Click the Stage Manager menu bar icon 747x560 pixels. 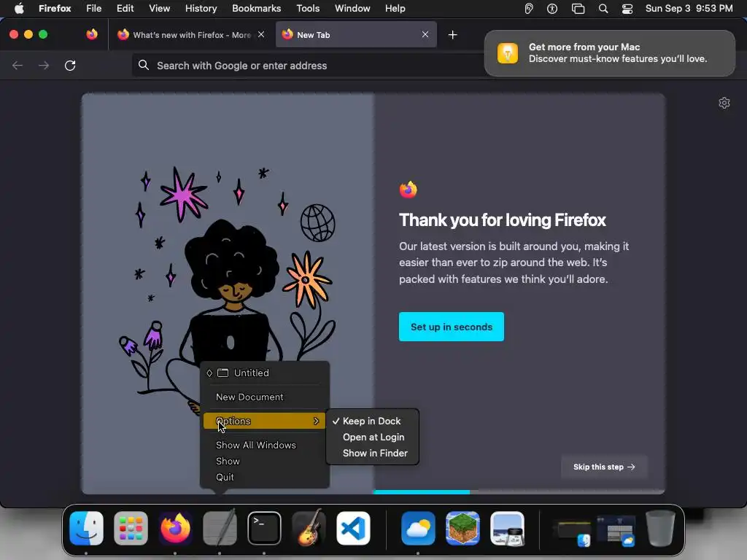coord(578,9)
